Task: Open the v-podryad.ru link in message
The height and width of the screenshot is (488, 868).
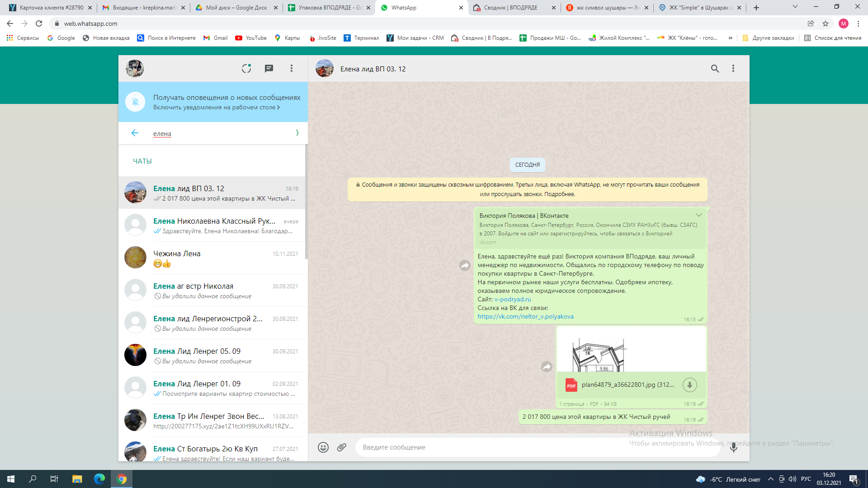Action: [x=512, y=299]
